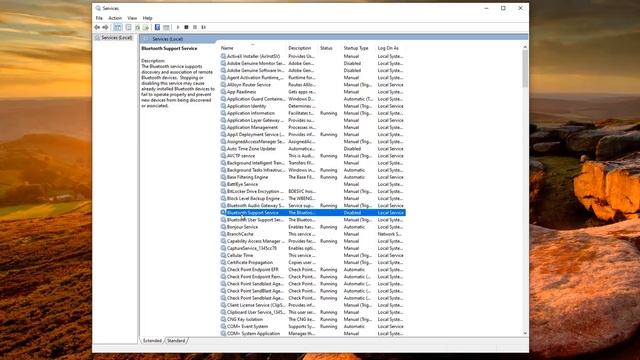The width and height of the screenshot is (640, 360).
Task: Switch to the Standard tab
Action: pyautogui.click(x=176, y=340)
